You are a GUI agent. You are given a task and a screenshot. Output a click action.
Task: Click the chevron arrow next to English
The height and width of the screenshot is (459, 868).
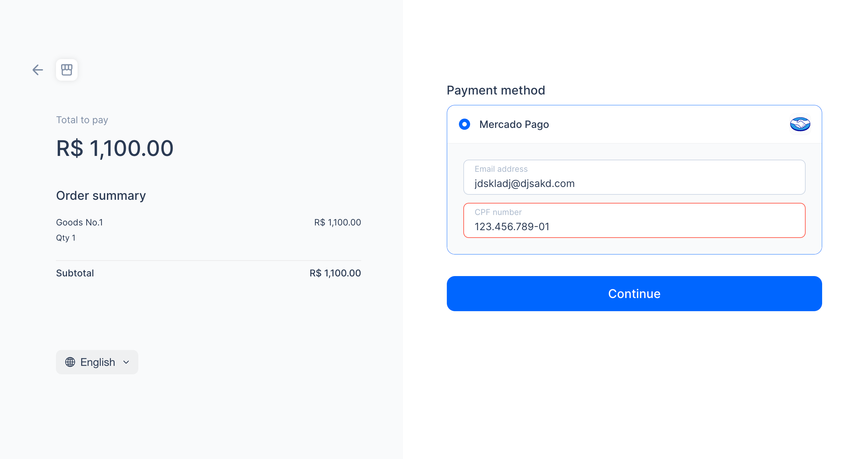[x=126, y=362]
